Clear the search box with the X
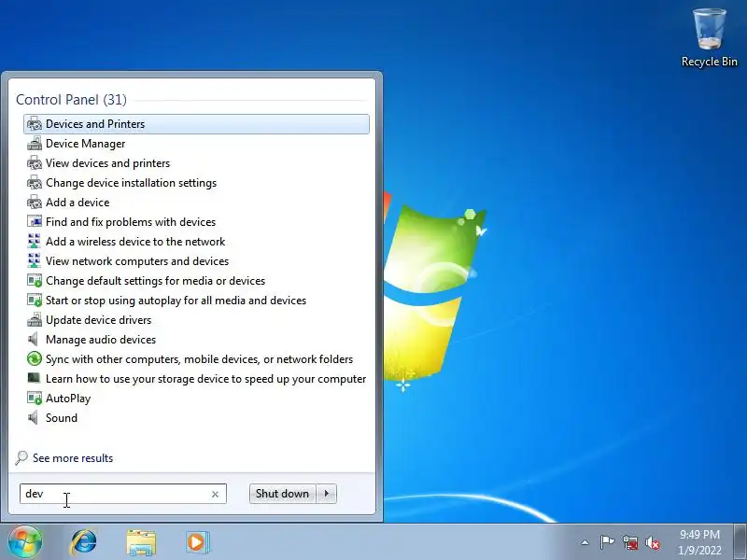Image resolution: width=747 pixels, height=560 pixels. tap(215, 495)
